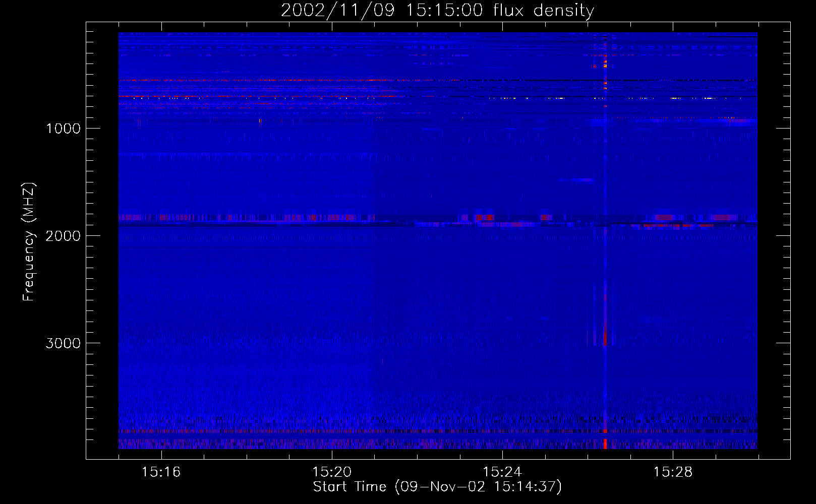The image size is (816, 504).
Task: Click the plot title '2002/11/09 15:15:00 flux density'
Action: tap(437, 10)
